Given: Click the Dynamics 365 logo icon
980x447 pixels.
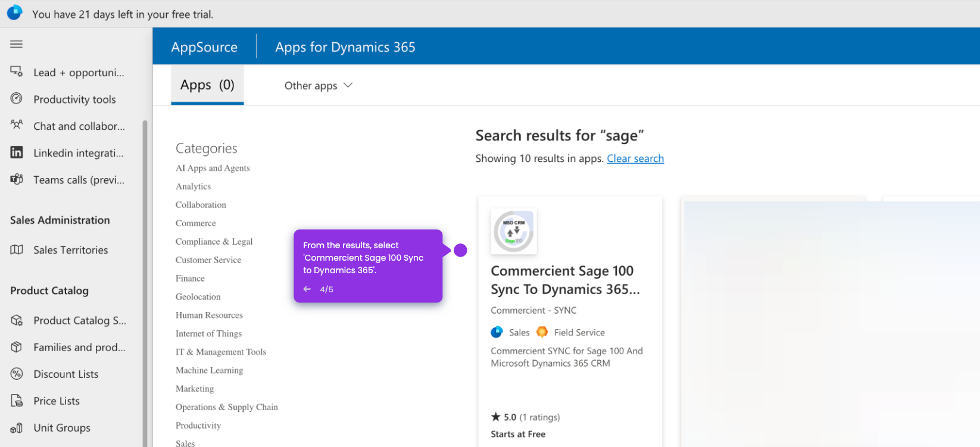Looking at the screenshot, I should tap(14, 12).
